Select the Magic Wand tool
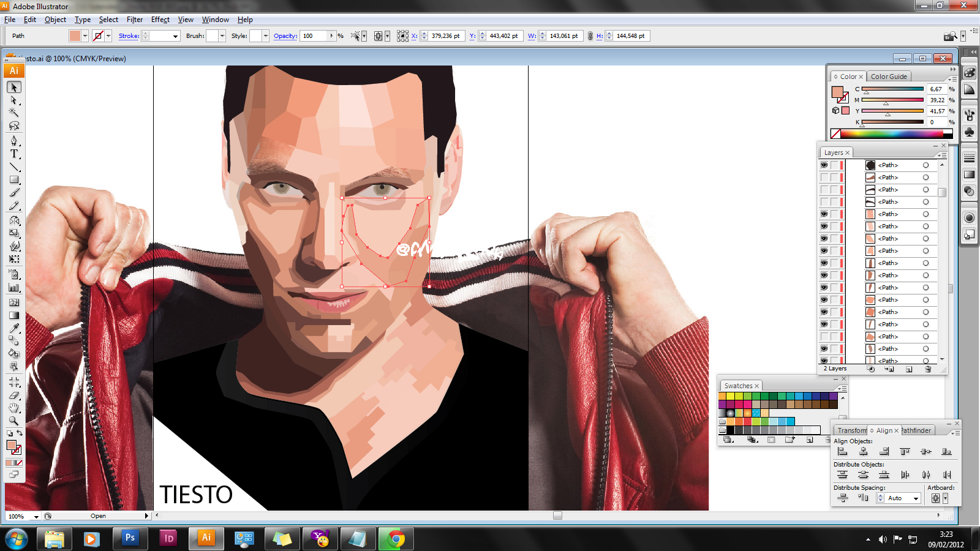The height and width of the screenshot is (551, 980). tap(14, 113)
